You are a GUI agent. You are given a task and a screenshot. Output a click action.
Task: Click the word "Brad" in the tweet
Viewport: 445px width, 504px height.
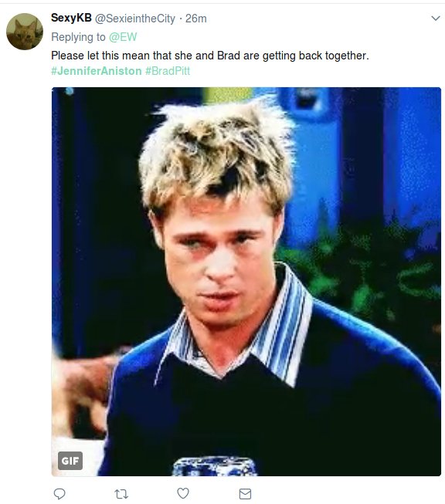tap(229, 56)
